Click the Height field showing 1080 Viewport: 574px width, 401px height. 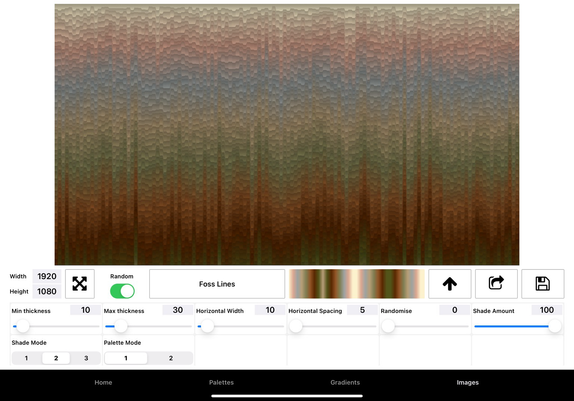pos(47,292)
